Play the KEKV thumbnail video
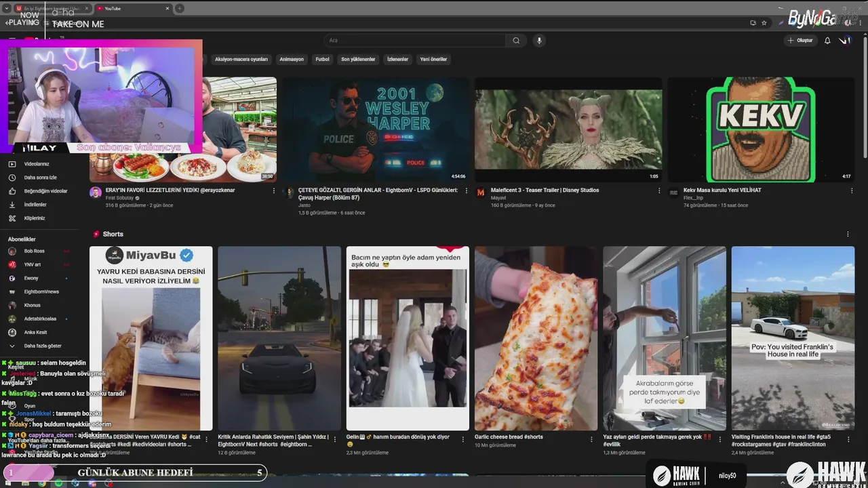Image resolution: width=868 pixels, height=488 pixels. pyautogui.click(x=761, y=129)
